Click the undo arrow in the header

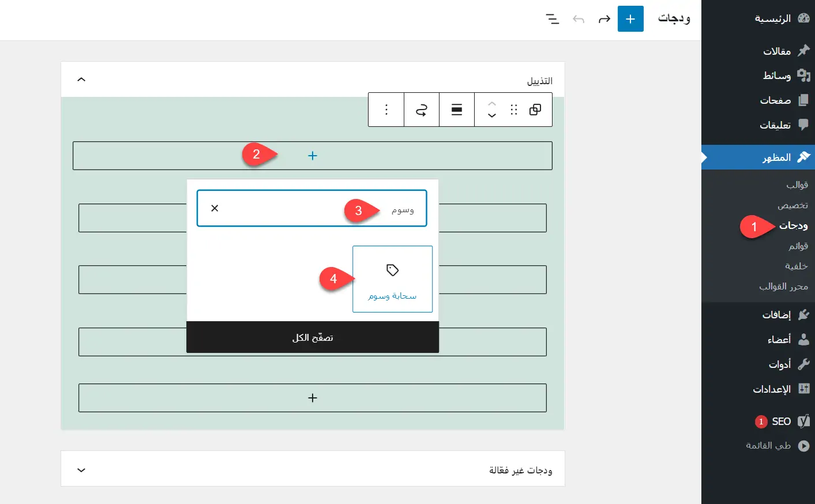(579, 20)
